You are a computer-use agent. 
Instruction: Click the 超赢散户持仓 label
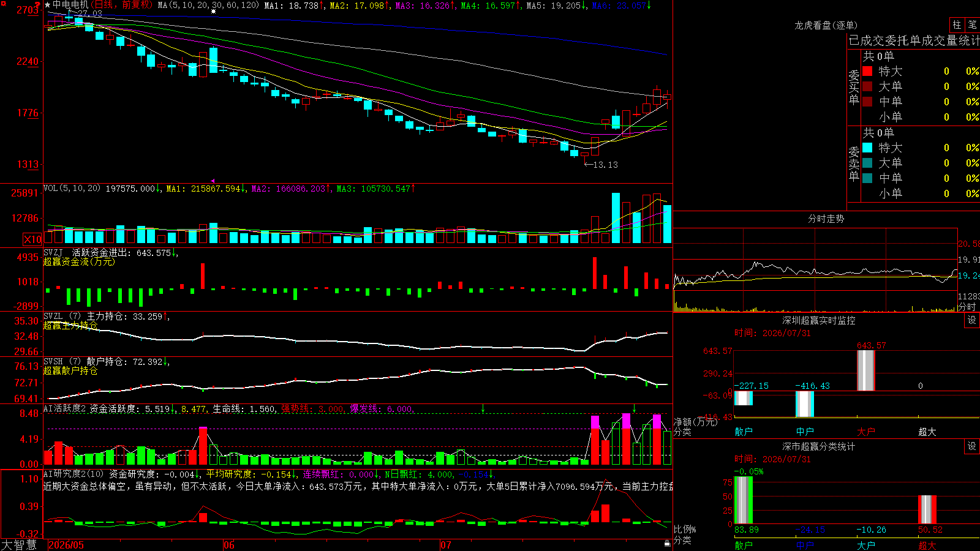(x=70, y=370)
